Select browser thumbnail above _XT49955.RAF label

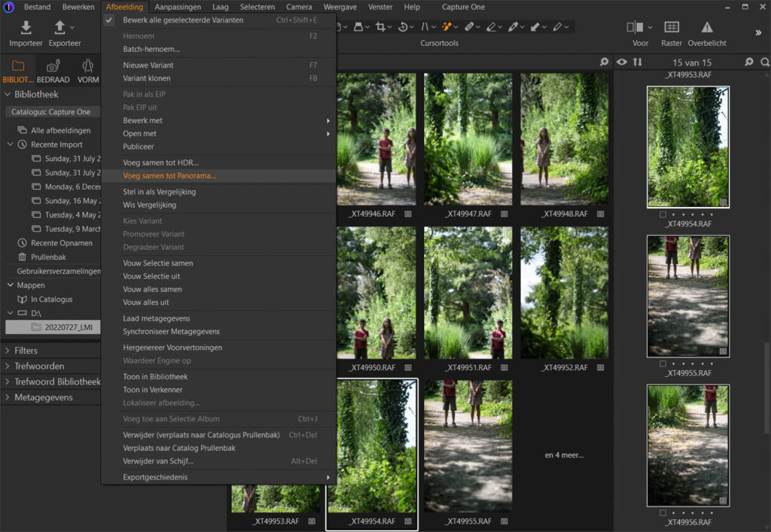point(688,296)
